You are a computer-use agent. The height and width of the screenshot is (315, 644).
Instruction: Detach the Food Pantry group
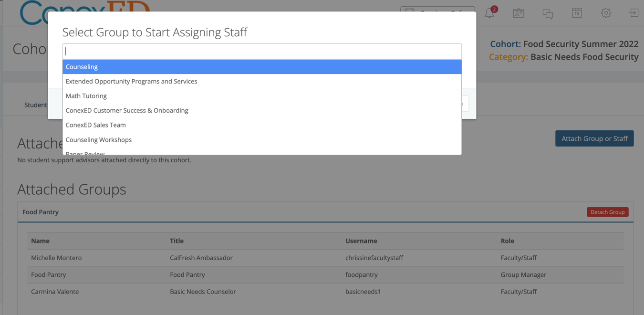point(607,211)
